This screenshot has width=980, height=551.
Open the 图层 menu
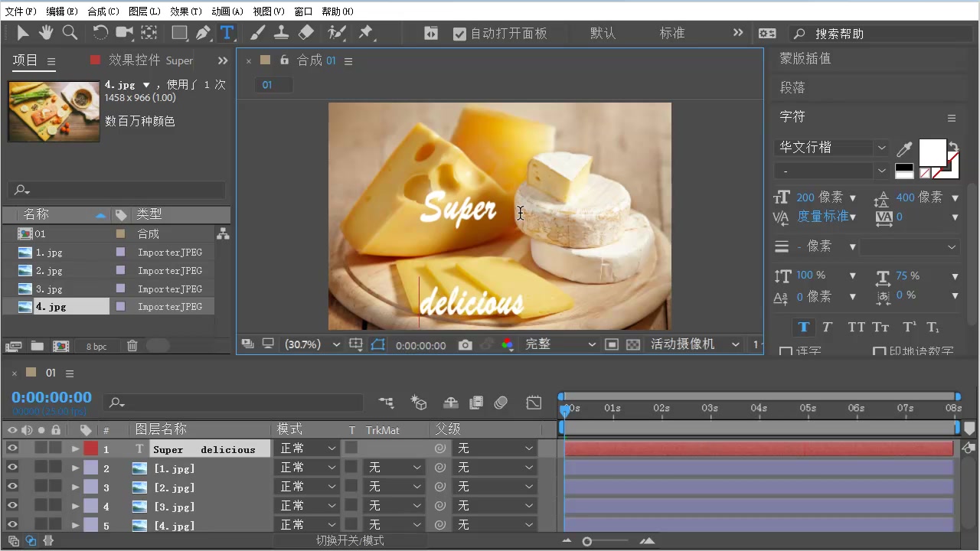(x=145, y=11)
